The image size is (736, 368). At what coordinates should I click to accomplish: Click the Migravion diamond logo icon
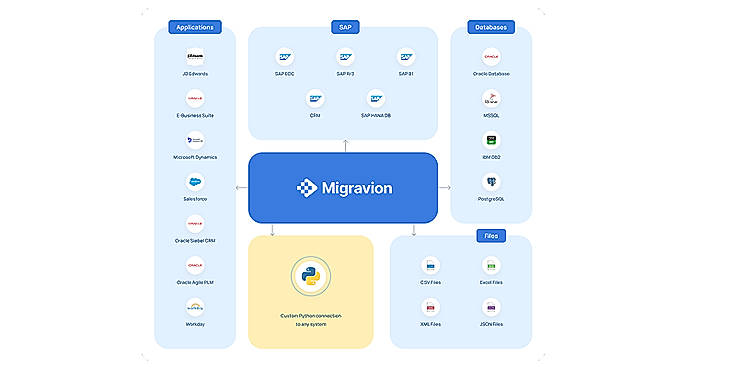pyautogui.click(x=307, y=188)
